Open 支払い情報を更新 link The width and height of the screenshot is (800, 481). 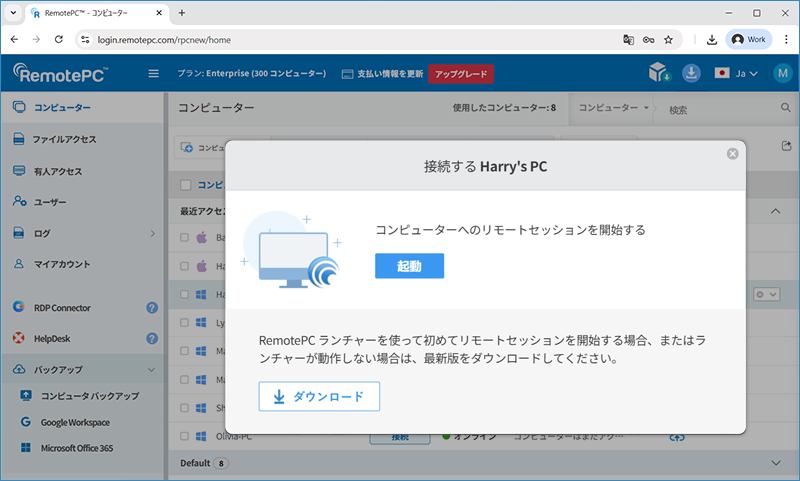(383, 74)
